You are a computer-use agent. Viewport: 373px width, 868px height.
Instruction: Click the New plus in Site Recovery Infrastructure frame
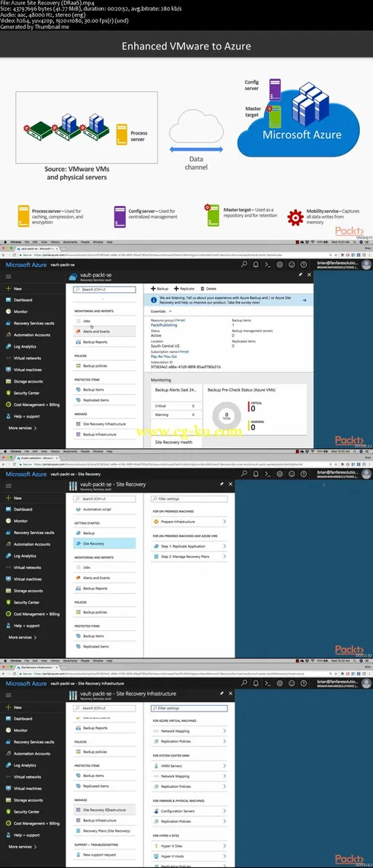click(8, 707)
